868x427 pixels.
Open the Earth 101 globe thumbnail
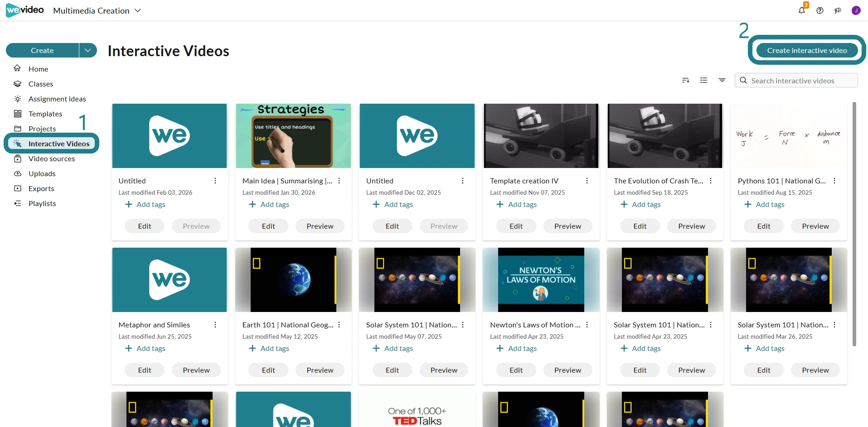293,280
